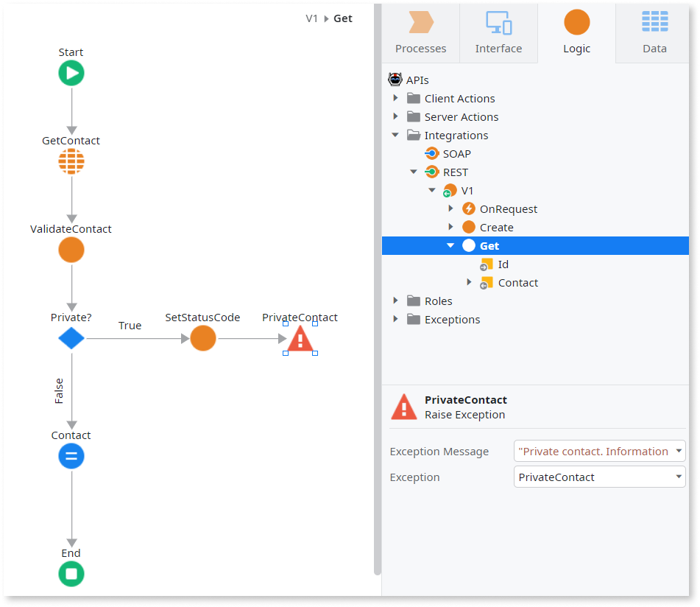
Task: Select the End node of the flow
Action: [x=71, y=573]
